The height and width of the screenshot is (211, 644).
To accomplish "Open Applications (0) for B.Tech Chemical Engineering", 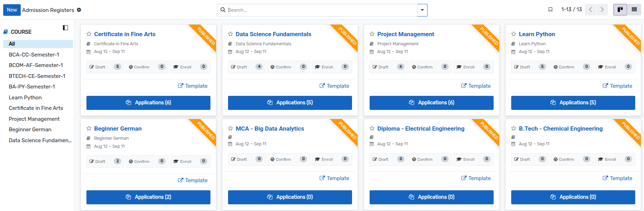I will tap(573, 197).
